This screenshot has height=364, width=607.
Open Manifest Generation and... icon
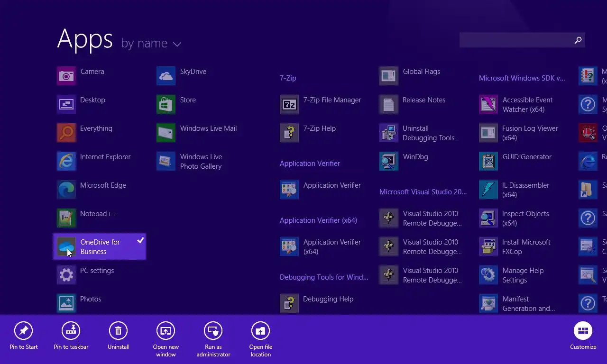coord(488,303)
